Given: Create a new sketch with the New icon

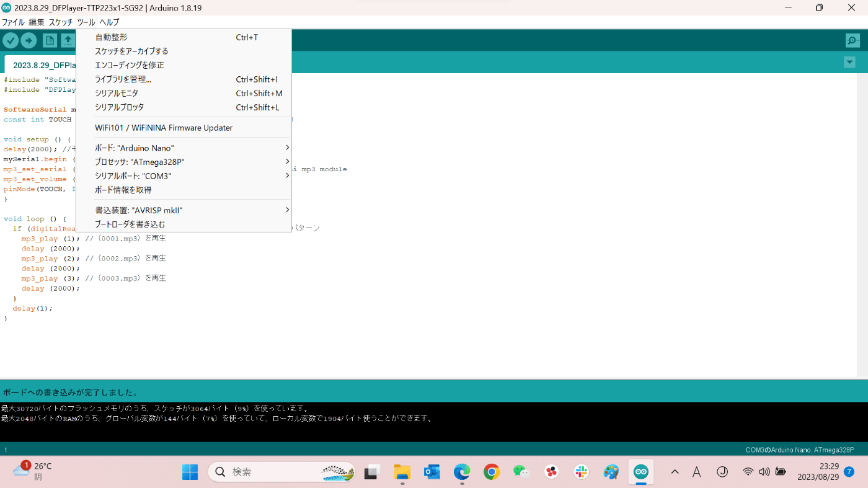Looking at the screenshot, I should pos(50,40).
